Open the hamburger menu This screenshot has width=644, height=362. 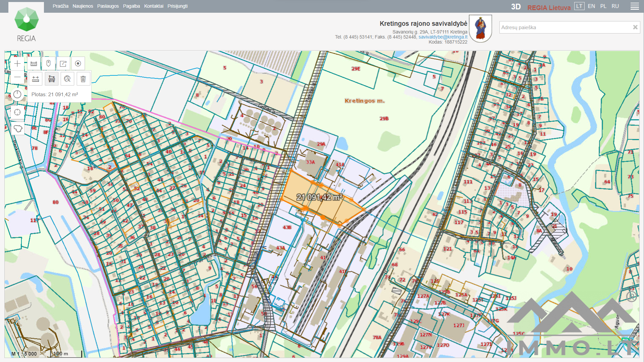click(x=634, y=6)
